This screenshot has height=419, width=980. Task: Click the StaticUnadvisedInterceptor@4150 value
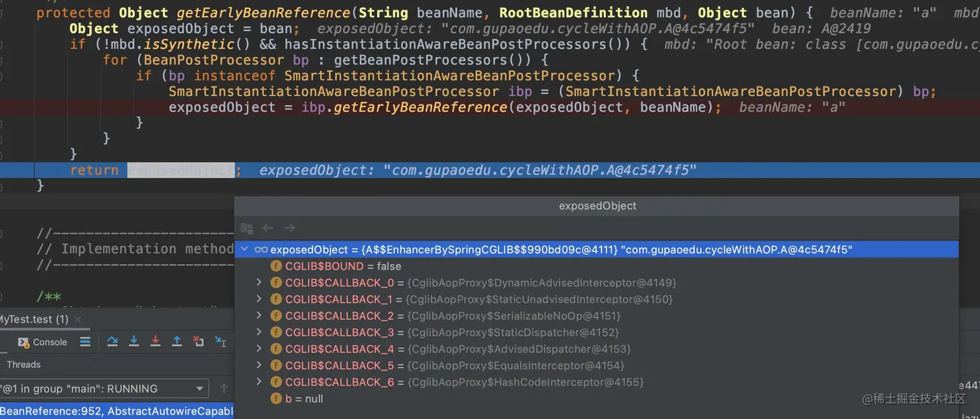click(539, 300)
